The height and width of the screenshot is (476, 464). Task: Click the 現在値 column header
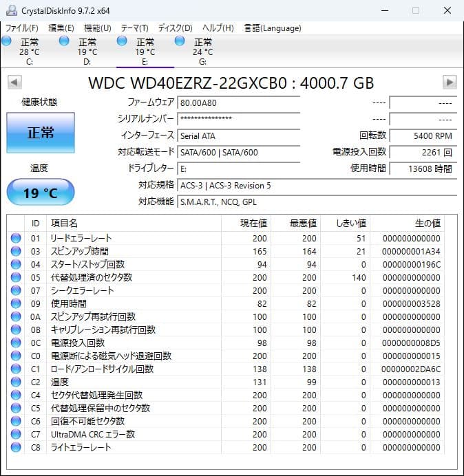(x=246, y=223)
